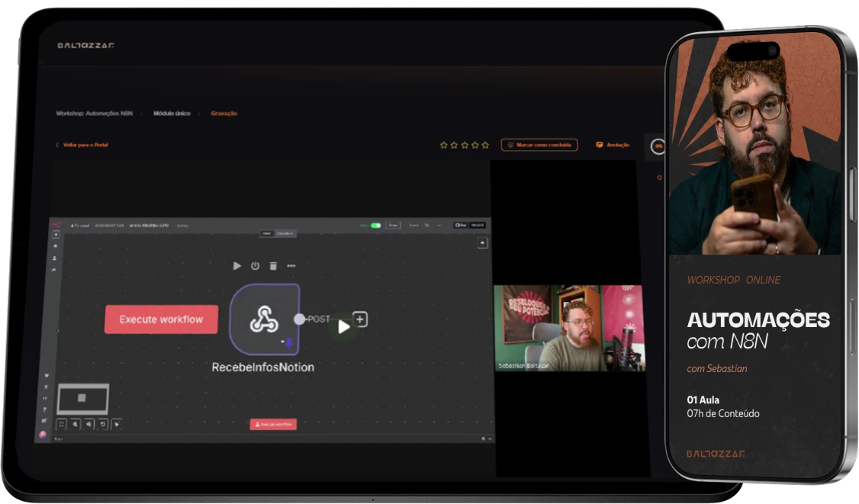The image size is (859, 504).
Task: Deactivate node with the power icon
Action: point(256,265)
